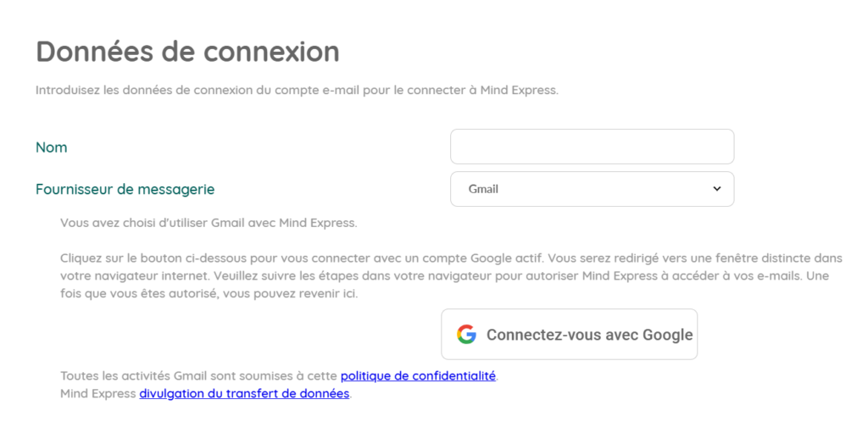
Task: Click the Introduisez les données de connexion description
Action: [x=297, y=90]
